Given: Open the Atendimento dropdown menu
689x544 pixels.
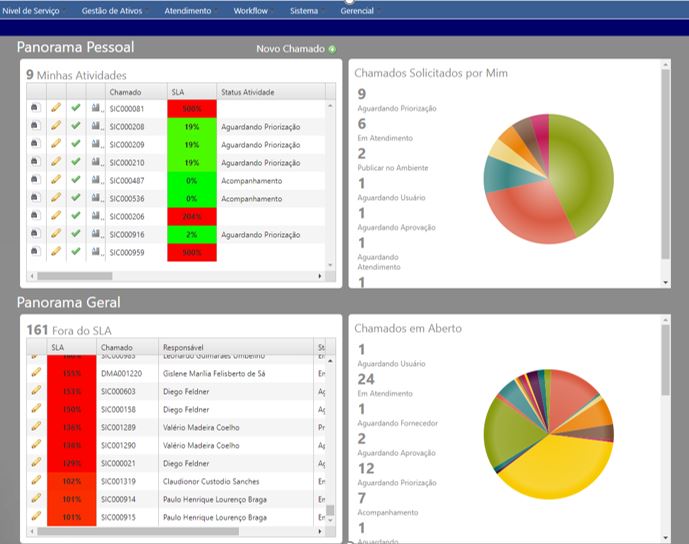Looking at the screenshot, I should pos(190,11).
